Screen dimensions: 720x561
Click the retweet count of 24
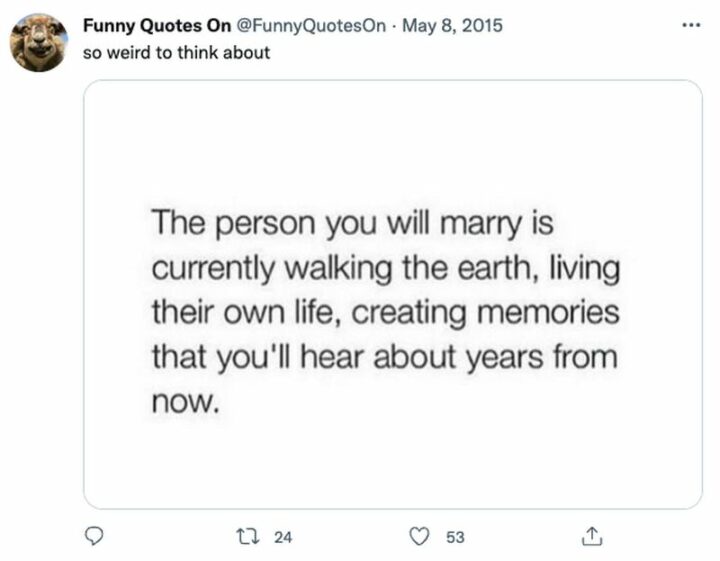click(x=283, y=537)
